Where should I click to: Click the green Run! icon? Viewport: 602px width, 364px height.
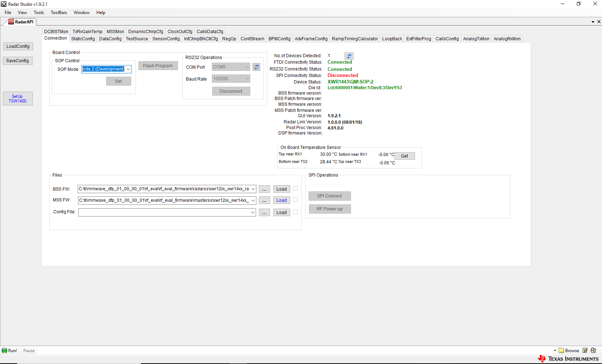pyautogui.click(x=4, y=351)
